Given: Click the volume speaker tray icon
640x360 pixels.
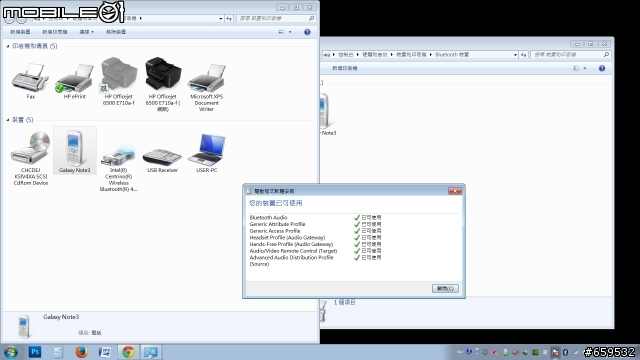Looking at the screenshot, I should point(516,352).
